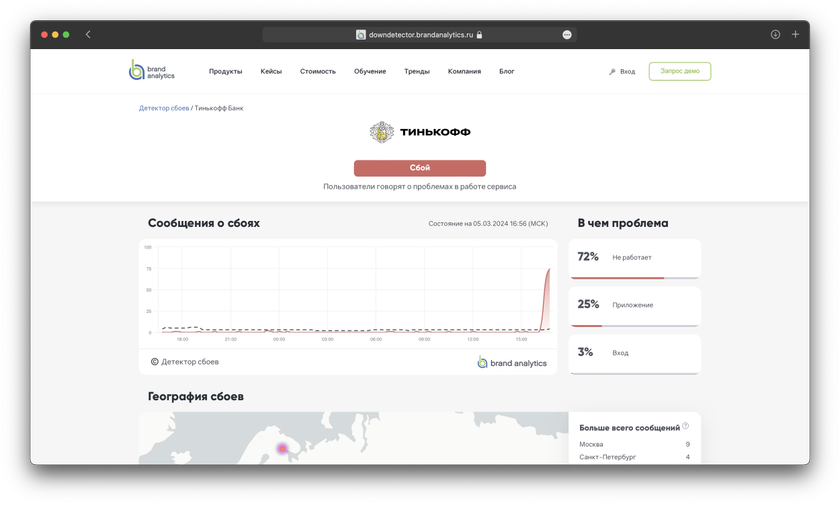Click the В чем проблема heading
The image size is (840, 505).
point(622,223)
